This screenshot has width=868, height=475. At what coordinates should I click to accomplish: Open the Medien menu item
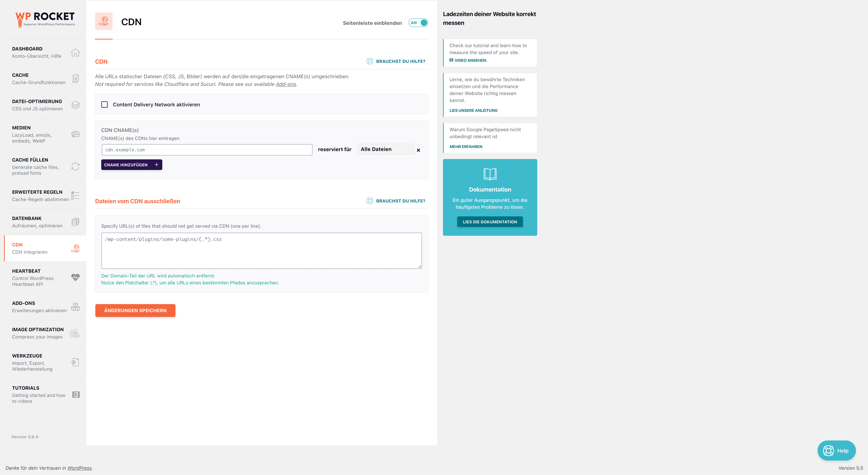(x=45, y=134)
